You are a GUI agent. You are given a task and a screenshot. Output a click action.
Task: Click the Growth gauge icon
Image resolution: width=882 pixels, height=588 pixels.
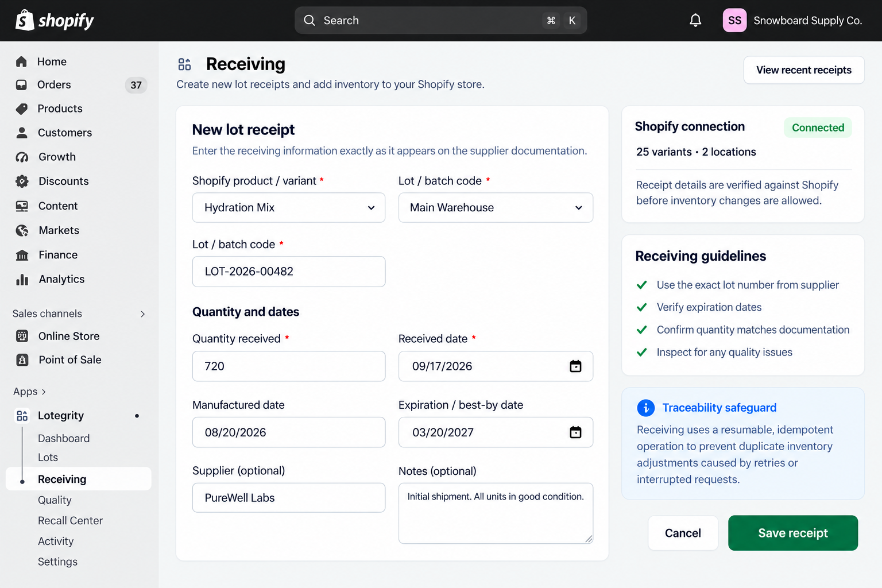(x=22, y=157)
